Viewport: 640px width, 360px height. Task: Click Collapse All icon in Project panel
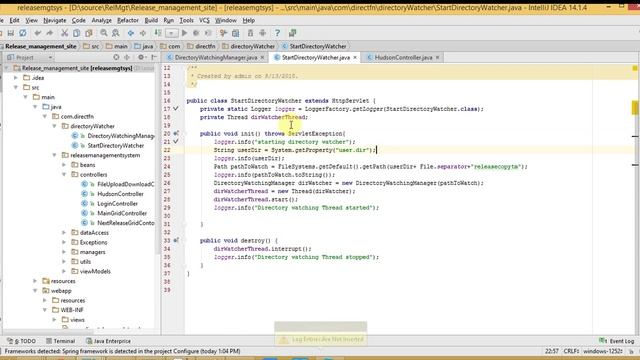(127, 58)
